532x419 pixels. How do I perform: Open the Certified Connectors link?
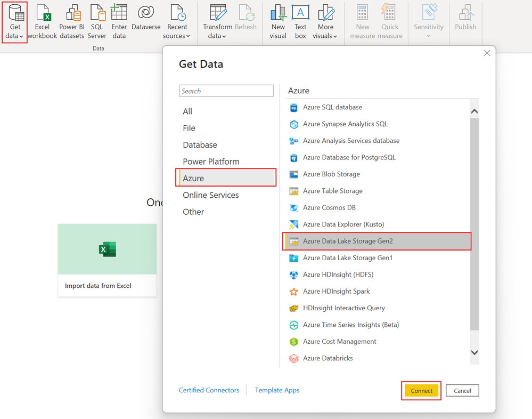[x=209, y=390]
